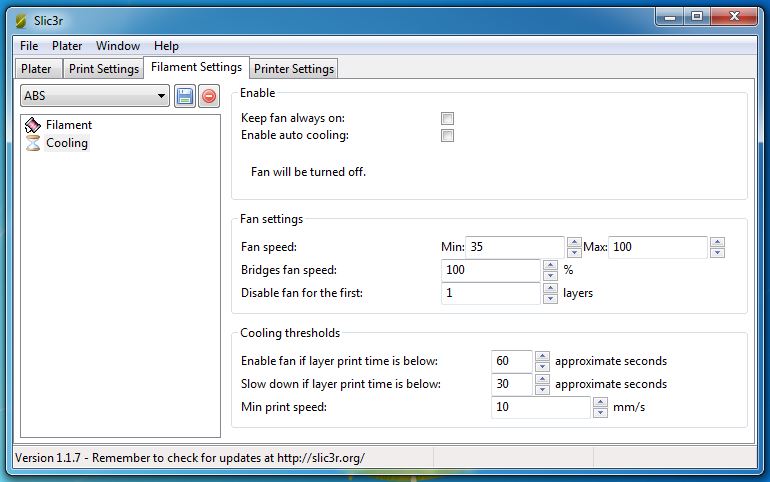The width and height of the screenshot is (770, 482).
Task: Decrease Min fan speed with down arrow
Action: point(574,252)
